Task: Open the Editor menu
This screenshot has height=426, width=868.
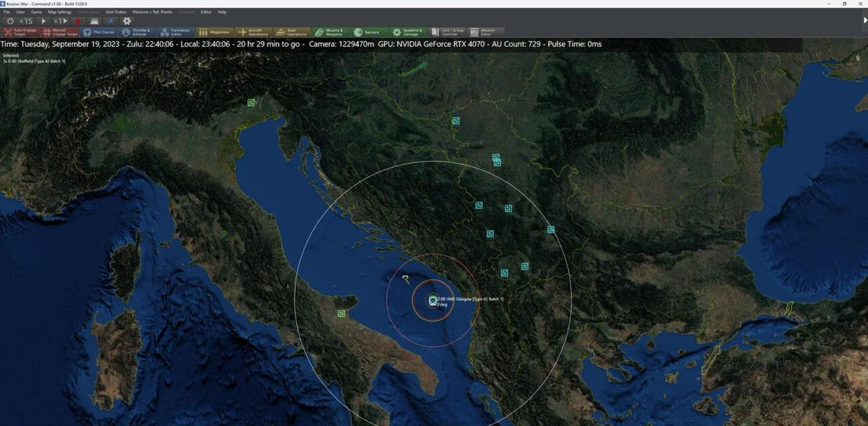Action: coord(206,12)
